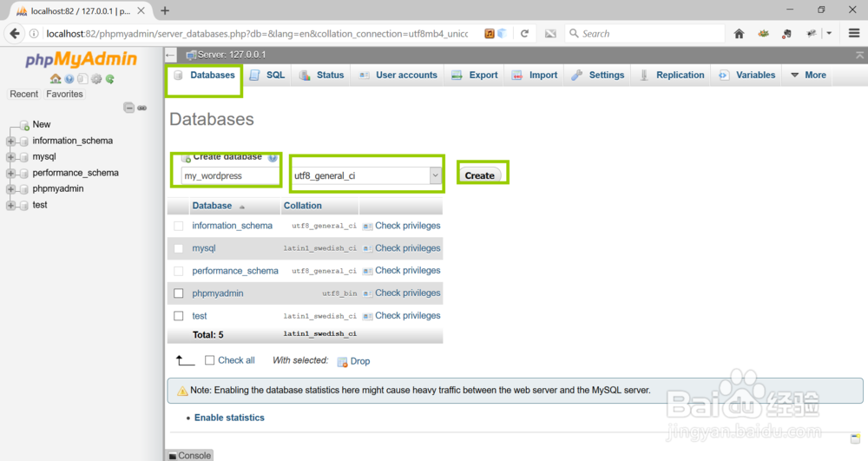
Task: Switch to the Status tab
Action: (322, 76)
